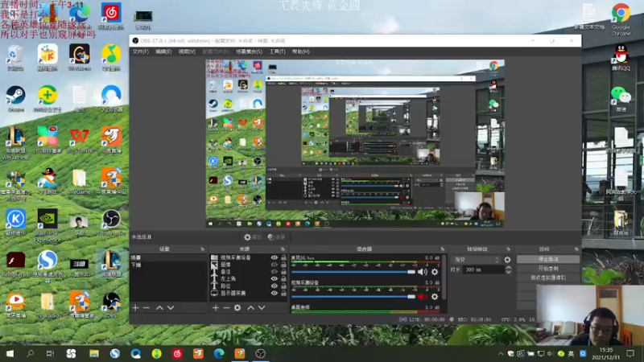This screenshot has height=362, width=644.
Task: Add a new scene with plus icon
Action: coord(135,307)
